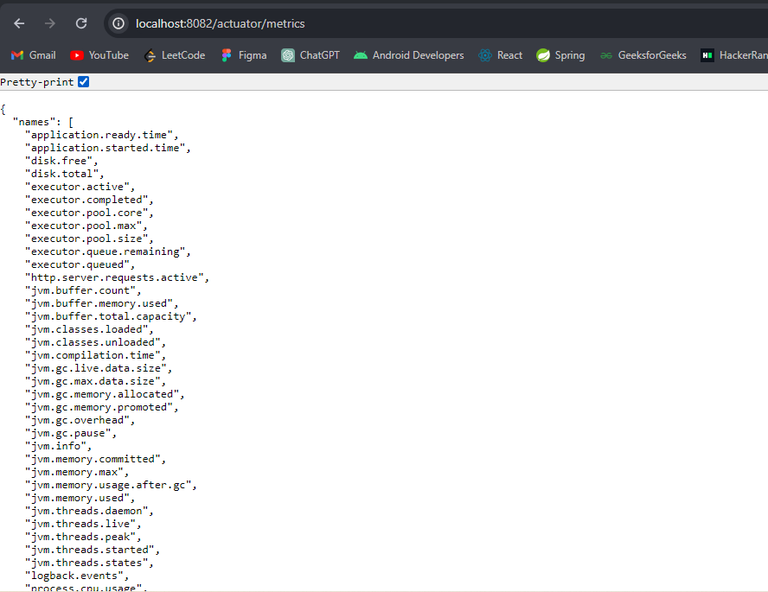
Task: Click "jvm.memory.max" metric name
Action: click(74, 473)
